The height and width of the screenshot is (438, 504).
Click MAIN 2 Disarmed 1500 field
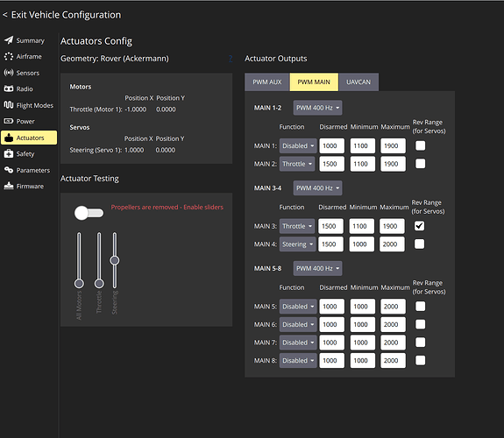click(x=332, y=164)
